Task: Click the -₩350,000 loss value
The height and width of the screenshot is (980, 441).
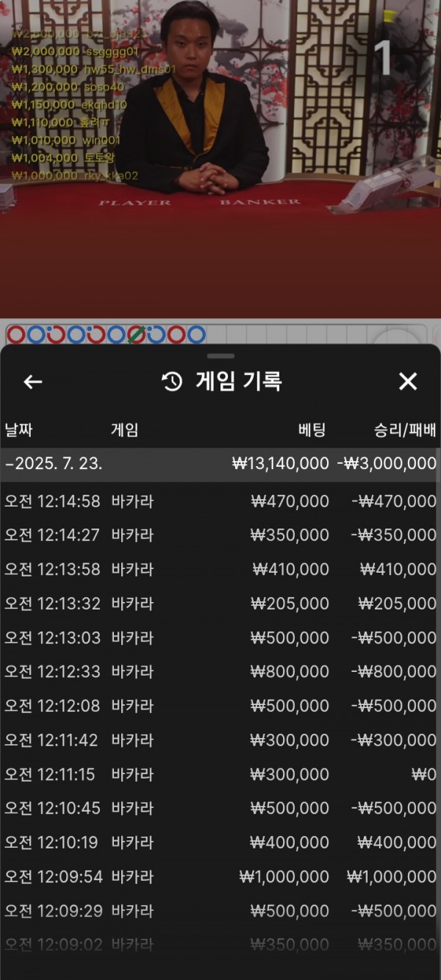Action: (x=393, y=535)
